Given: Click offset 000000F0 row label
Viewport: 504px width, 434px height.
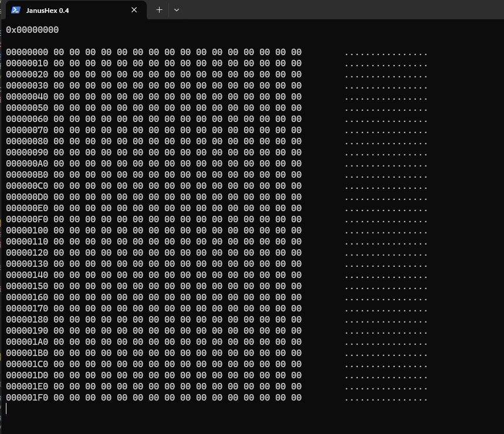Looking at the screenshot, I should (x=27, y=219).
